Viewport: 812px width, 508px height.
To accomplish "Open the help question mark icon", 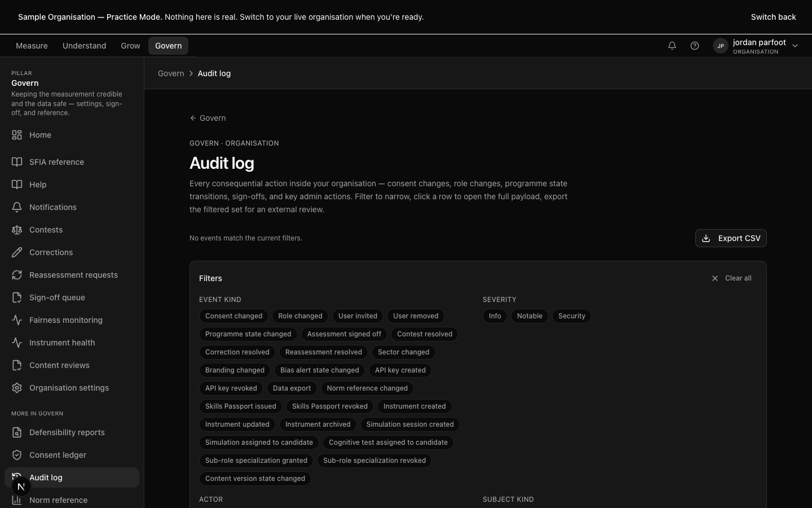I will [695, 46].
